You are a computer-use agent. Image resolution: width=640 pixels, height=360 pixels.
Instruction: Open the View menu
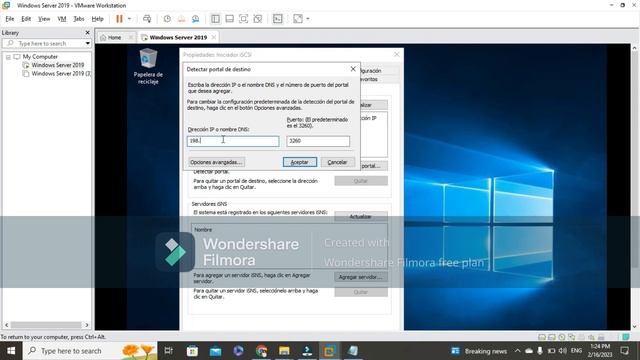click(44, 19)
